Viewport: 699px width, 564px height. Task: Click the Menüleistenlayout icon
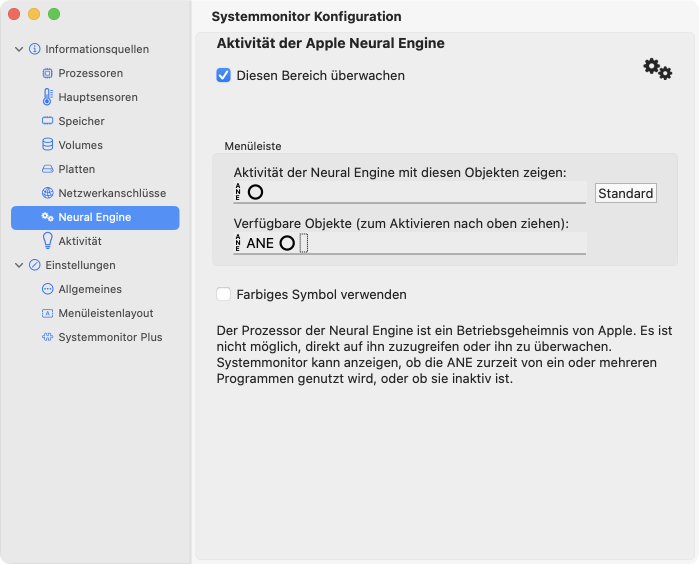pyautogui.click(x=47, y=313)
